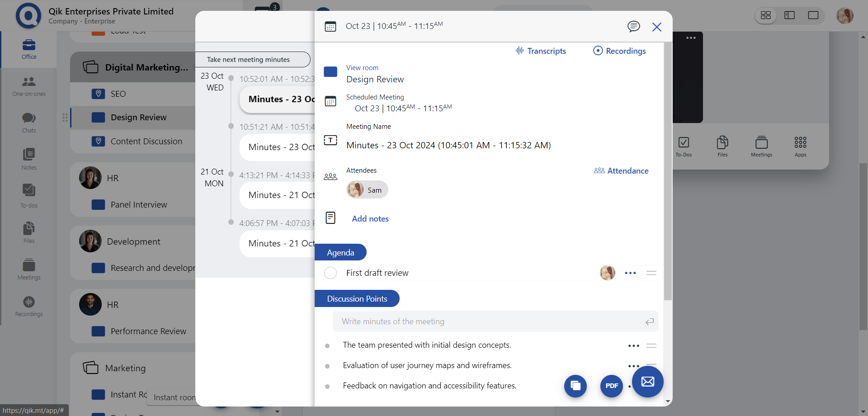The image size is (868, 416).
Task: Click the minutes panel scroll down arrow
Action: (668, 401)
